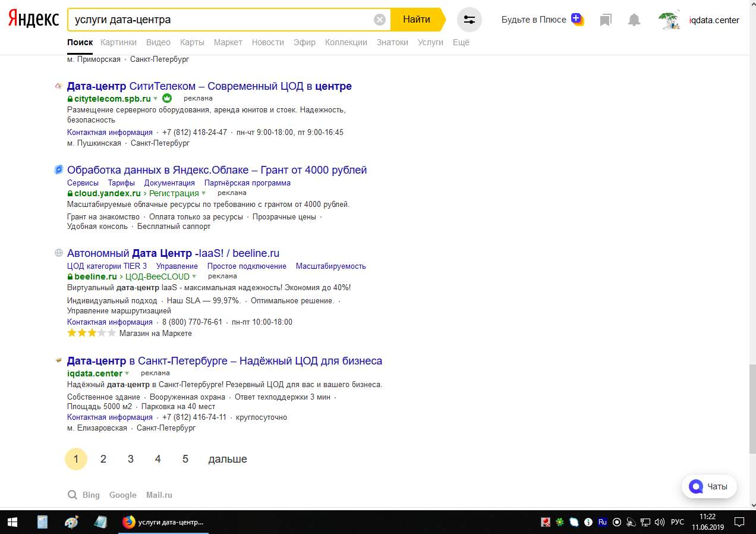Click the iqdata.center result favicon
Screen dimensions: 756x534
pyautogui.click(x=59, y=360)
